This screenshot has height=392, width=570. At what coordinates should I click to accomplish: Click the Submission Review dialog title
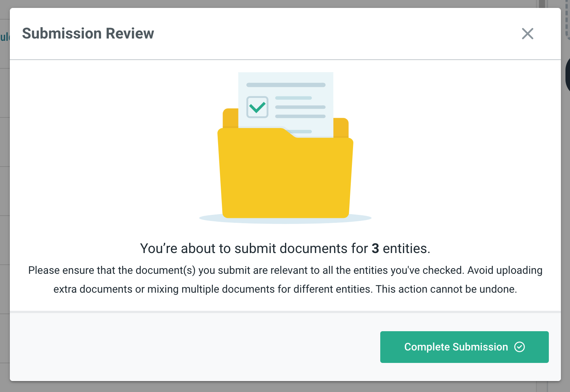click(88, 33)
